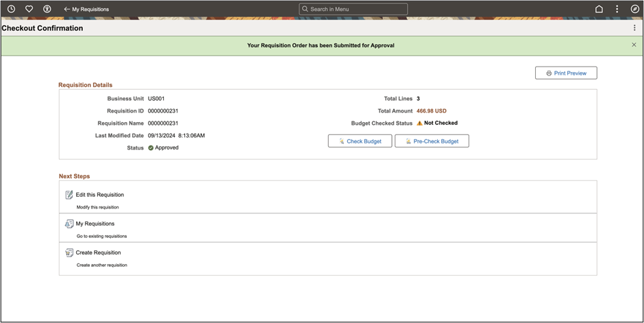The width and height of the screenshot is (644, 323).
Task: Click the accessibility icon in header
Action: [47, 9]
